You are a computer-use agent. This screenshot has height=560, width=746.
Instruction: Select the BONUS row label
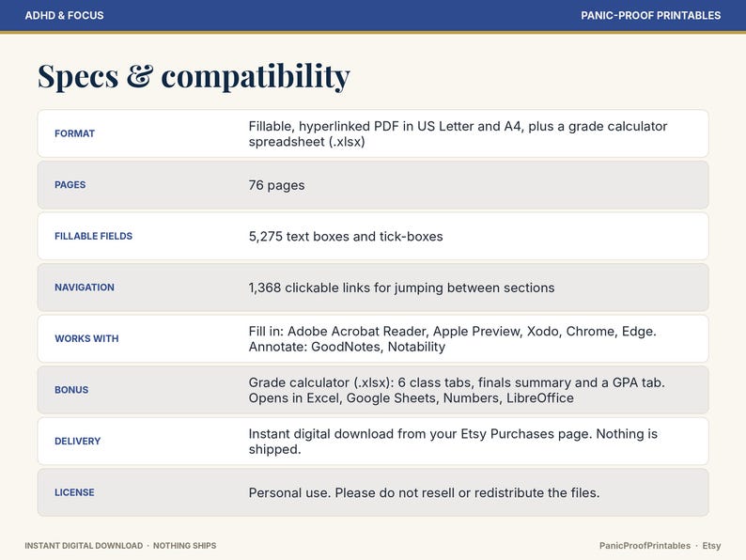pyautogui.click(x=71, y=390)
